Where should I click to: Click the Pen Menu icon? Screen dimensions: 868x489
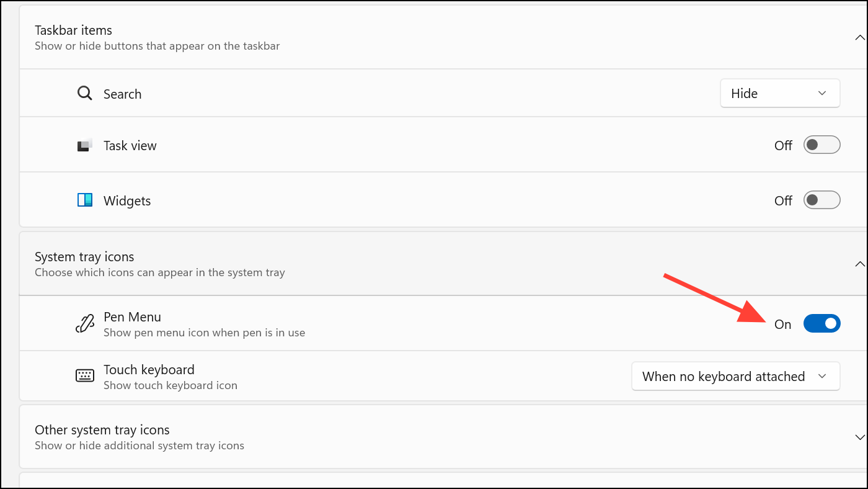84,323
